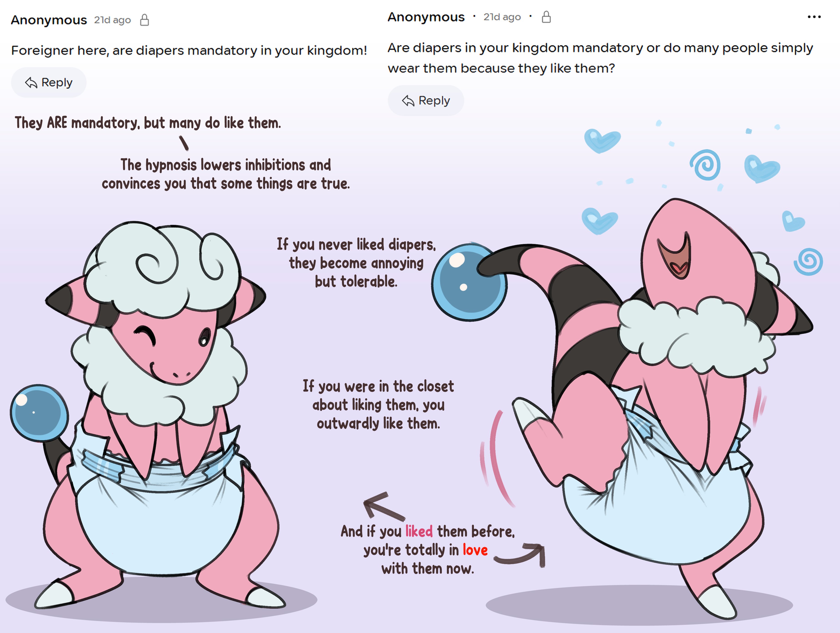Open the right Anonymous author name
This screenshot has height=633, width=840.
(426, 17)
